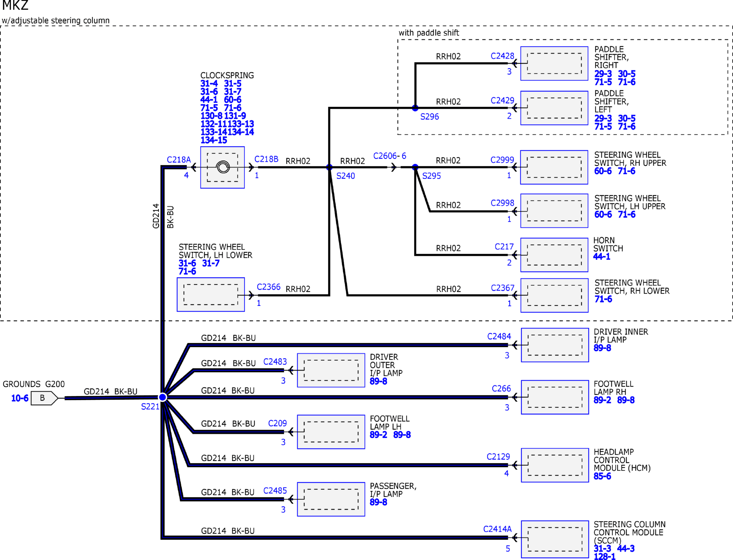Open connector C2483 label

coord(275,361)
